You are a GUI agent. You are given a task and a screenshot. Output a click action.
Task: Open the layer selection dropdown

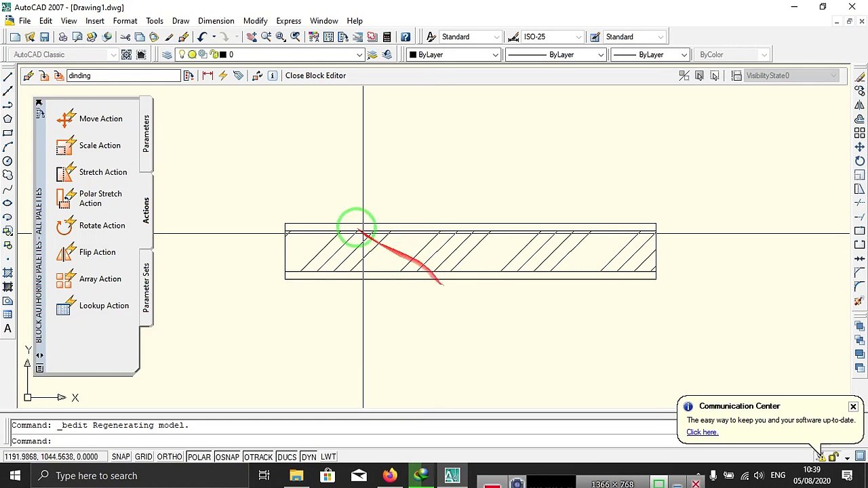click(x=270, y=55)
